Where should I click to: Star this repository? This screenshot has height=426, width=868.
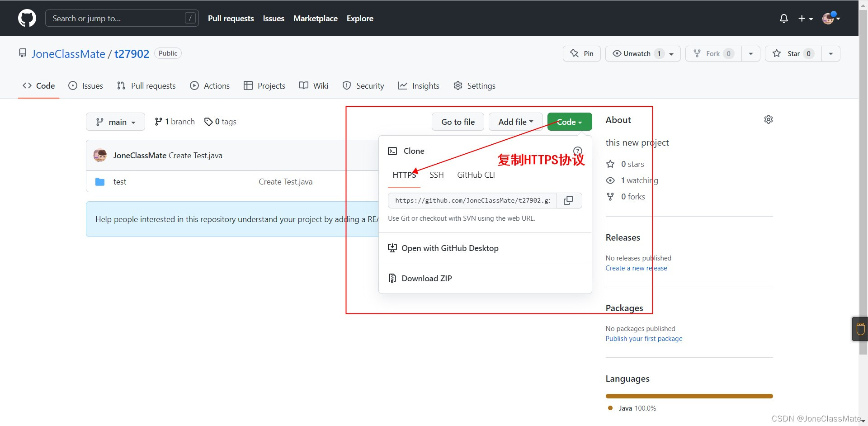[x=793, y=53]
